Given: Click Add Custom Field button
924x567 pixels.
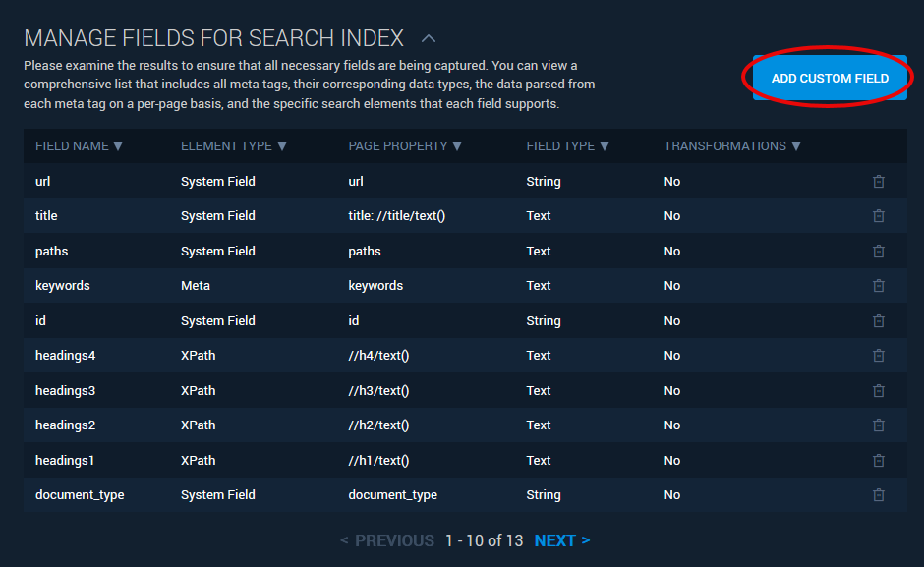Looking at the screenshot, I should click(830, 78).
